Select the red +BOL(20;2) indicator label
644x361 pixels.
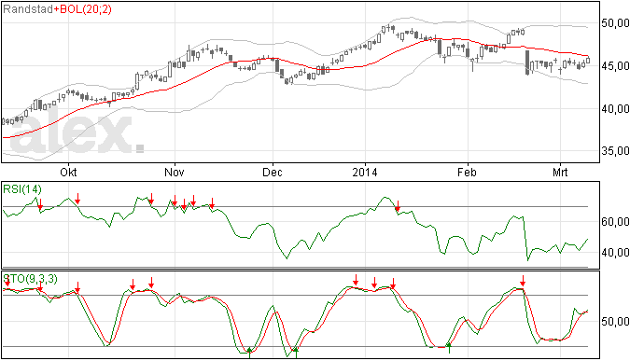pyautogui.click(x=82, y=9)
